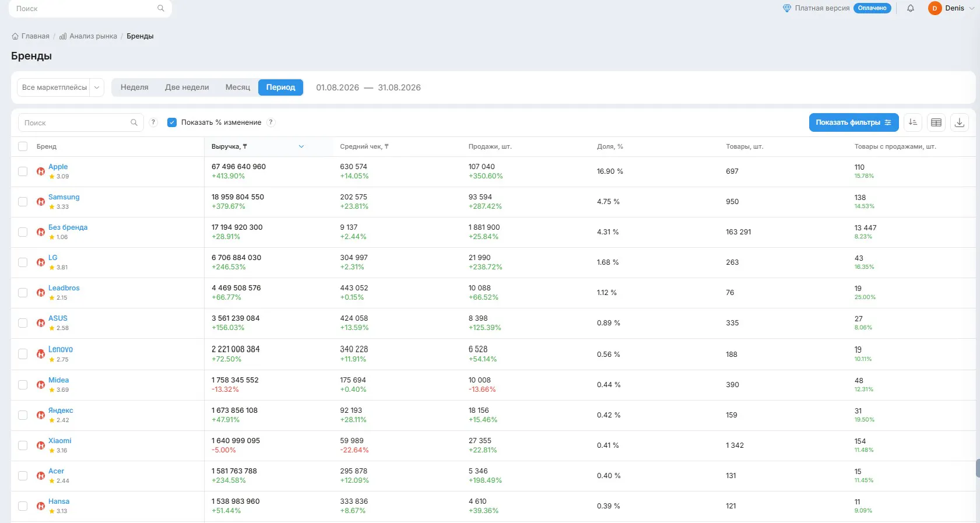
Task: Select the Period tab
Action: [x=281, y=87]
